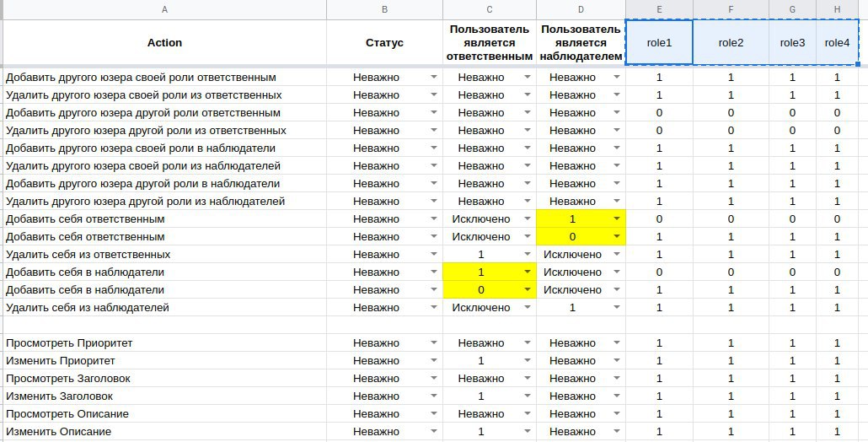Select cell "Добавить другого юзера своей роли в наблюдатели"
Viewport: 868px width, 442px height.
[x=164, y=148]
